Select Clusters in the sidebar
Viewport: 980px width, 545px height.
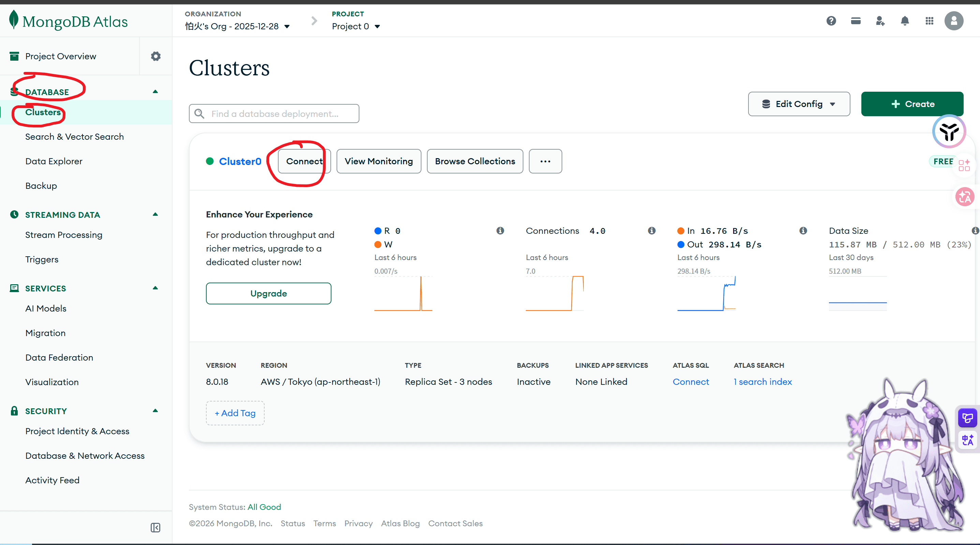tap(43, 112)
